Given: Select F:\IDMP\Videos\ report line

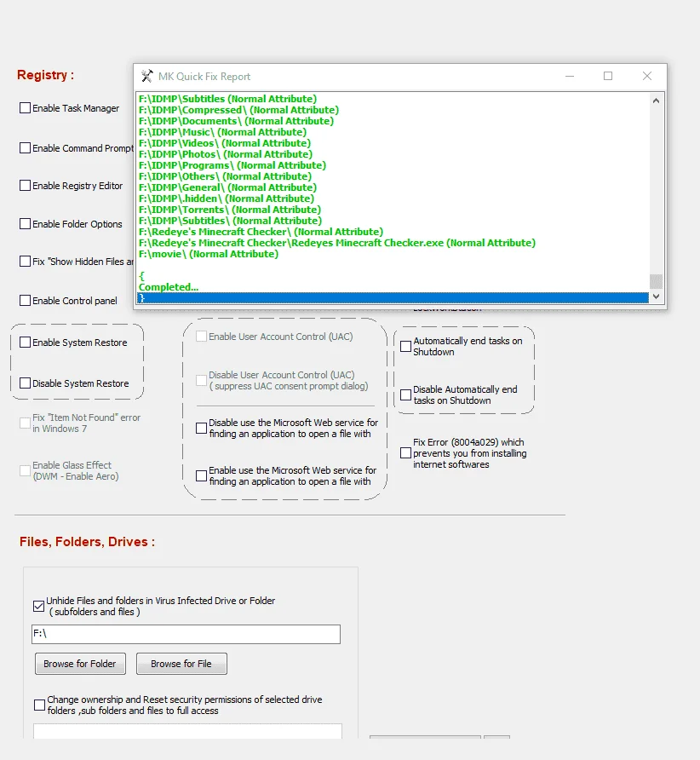Looking at the screenshot, I should [x=225, y=143].
